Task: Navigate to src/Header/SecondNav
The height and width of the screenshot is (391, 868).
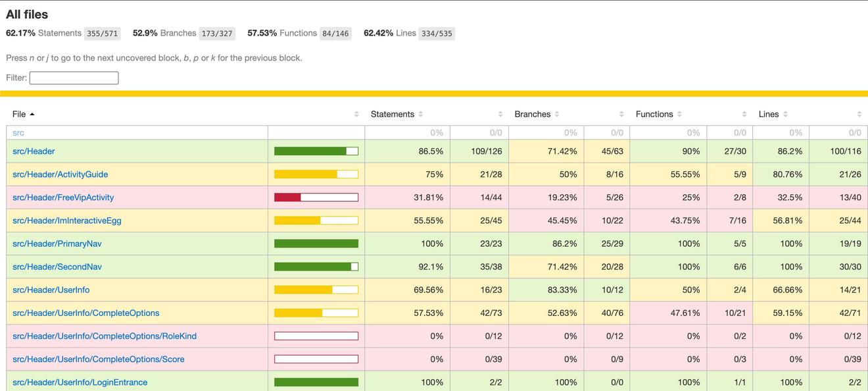Action: click(57, 267)
